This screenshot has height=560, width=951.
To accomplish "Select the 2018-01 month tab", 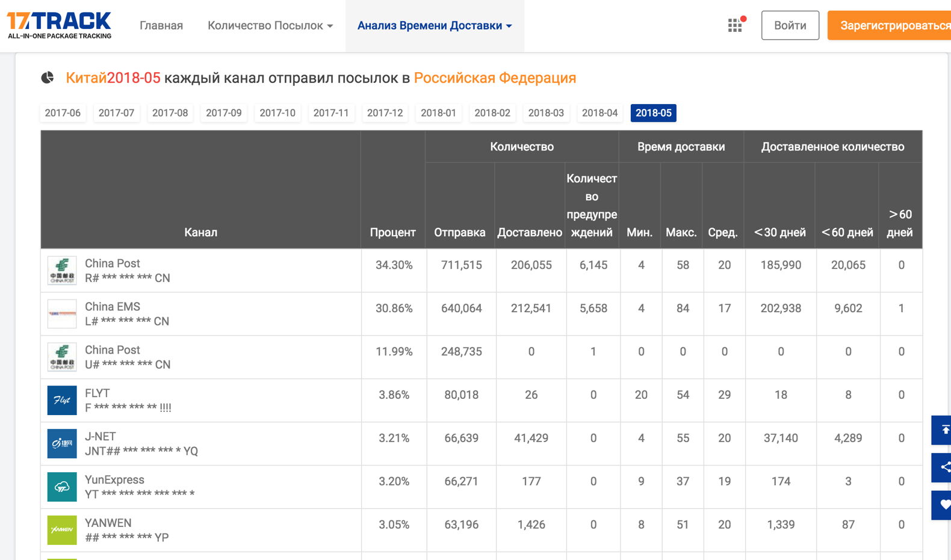I will point(438,113).
